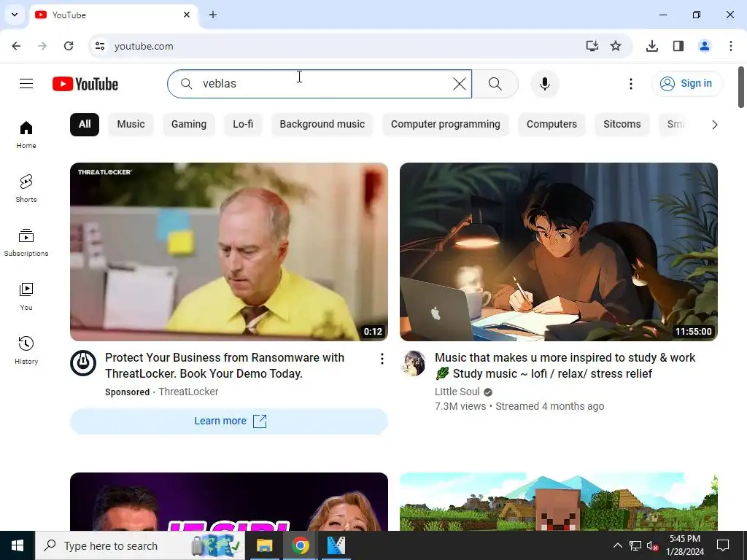
Task: View site information icon in address bar
Action: [99, 46]
